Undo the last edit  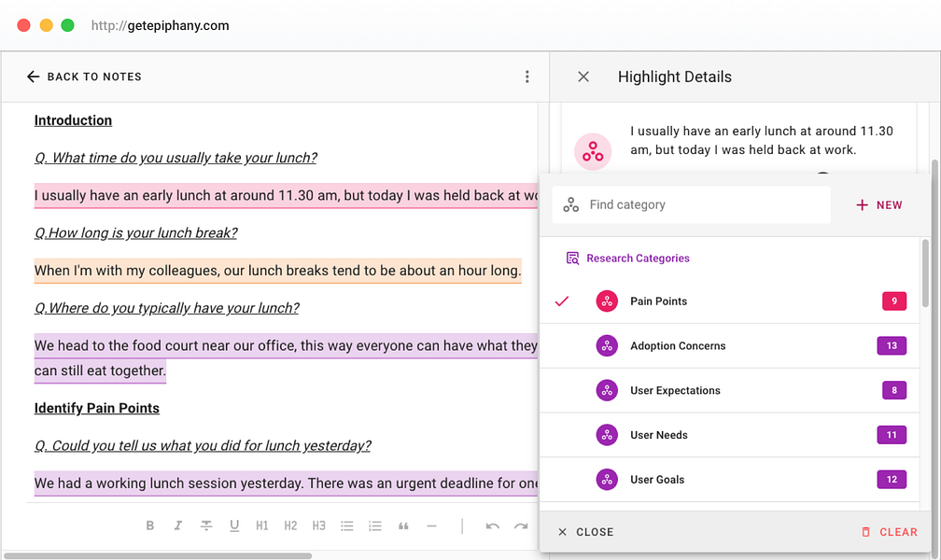[493, 526]
